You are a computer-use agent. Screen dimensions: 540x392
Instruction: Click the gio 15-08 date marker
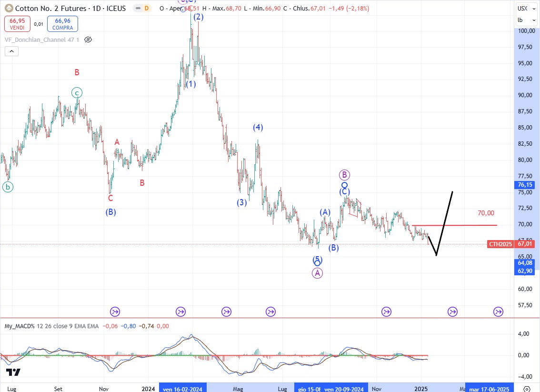click(309, 389)
